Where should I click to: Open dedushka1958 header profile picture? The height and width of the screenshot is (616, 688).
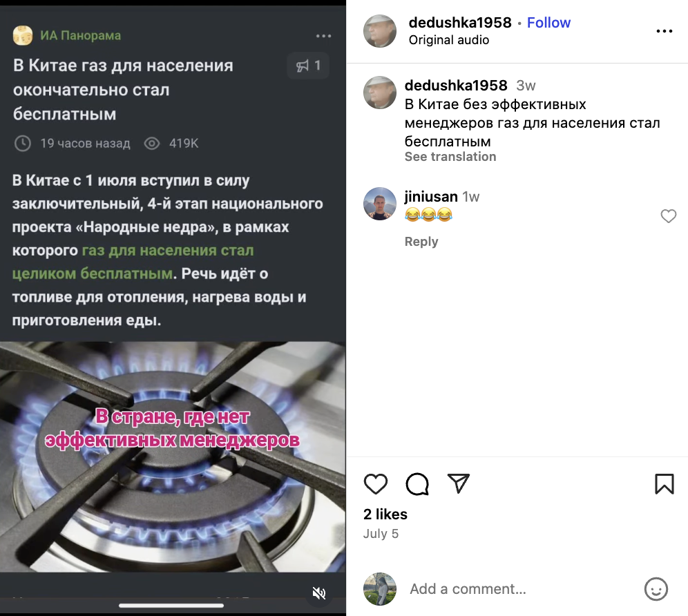(x=380, y=31)
